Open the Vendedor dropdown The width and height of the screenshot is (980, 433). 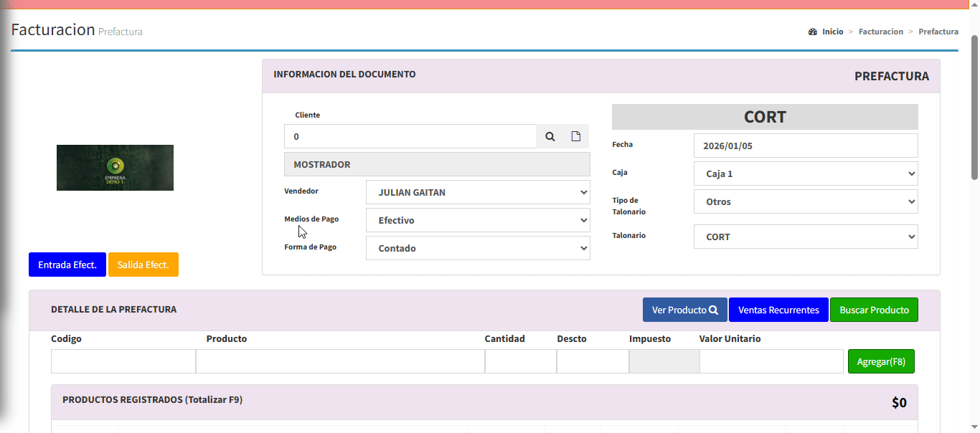(x=477, y=192)
